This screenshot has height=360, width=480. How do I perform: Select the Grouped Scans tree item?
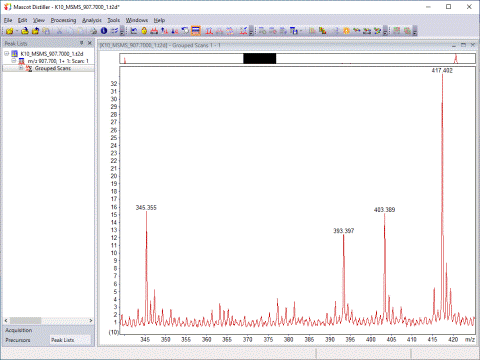53,68
